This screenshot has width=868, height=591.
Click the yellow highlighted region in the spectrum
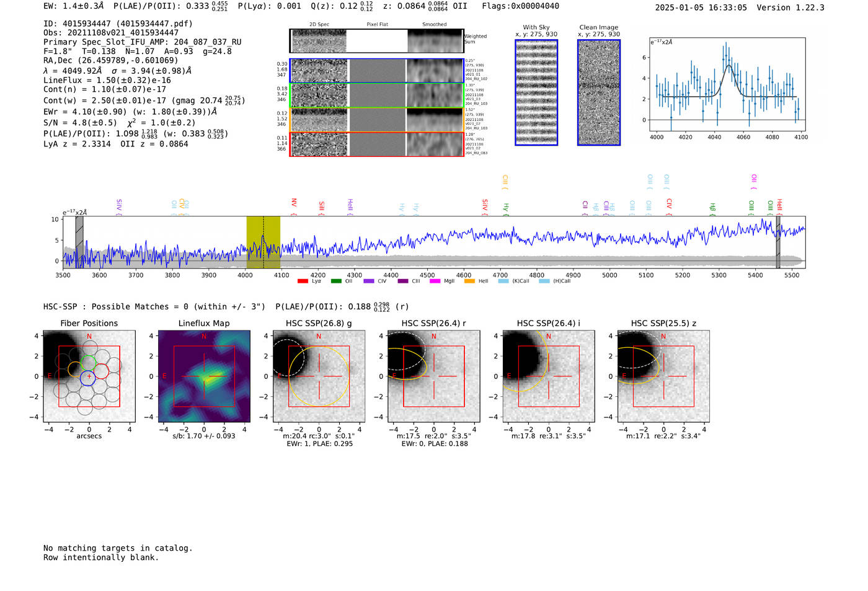[x=263, y=242]
